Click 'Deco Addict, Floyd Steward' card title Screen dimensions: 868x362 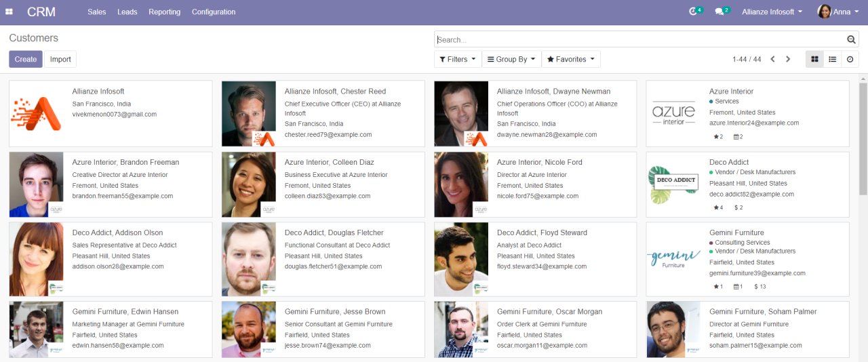tap(542, 233)
